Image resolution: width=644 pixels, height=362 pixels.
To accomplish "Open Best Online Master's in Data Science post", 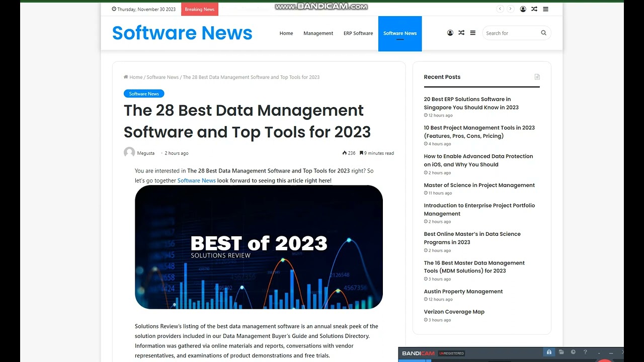I will pos(472,238).
